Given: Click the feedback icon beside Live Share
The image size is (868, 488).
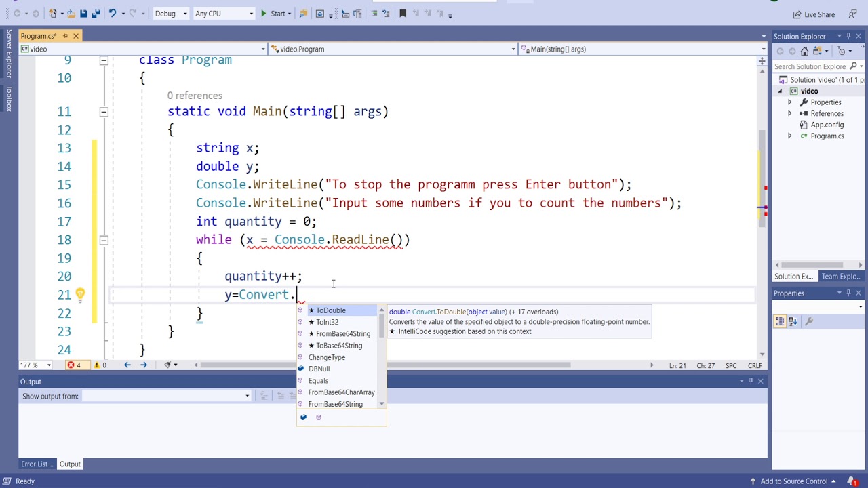Looking at the screenshot, I should click(x=852, y=14).
